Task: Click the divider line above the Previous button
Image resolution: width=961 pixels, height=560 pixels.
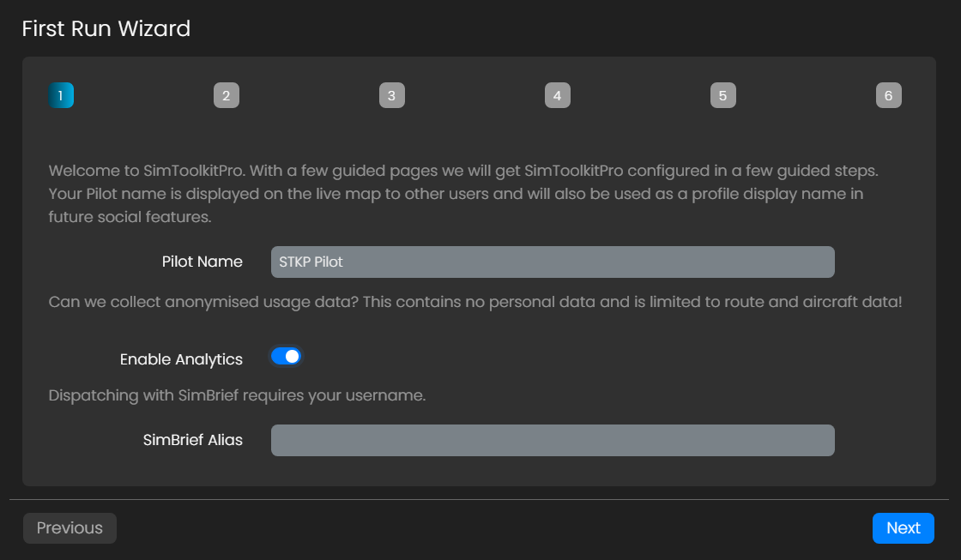Action: [x=479, y=499]
